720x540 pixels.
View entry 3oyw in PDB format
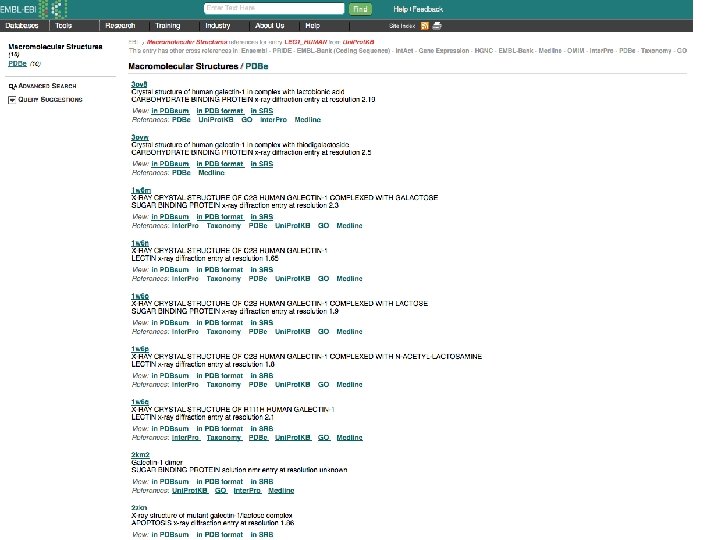pyautogui.click(x=220, y=163)
